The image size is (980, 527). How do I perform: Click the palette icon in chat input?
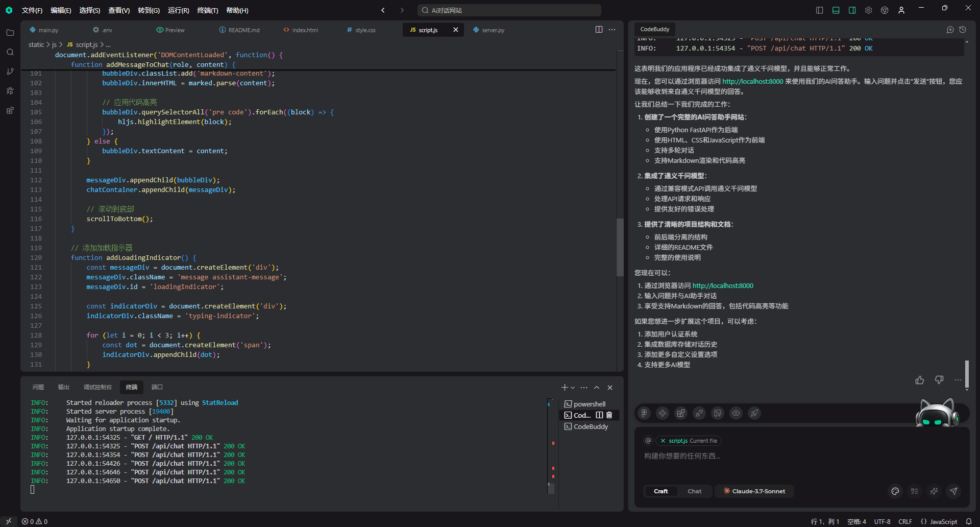click(x=895, y=491)
